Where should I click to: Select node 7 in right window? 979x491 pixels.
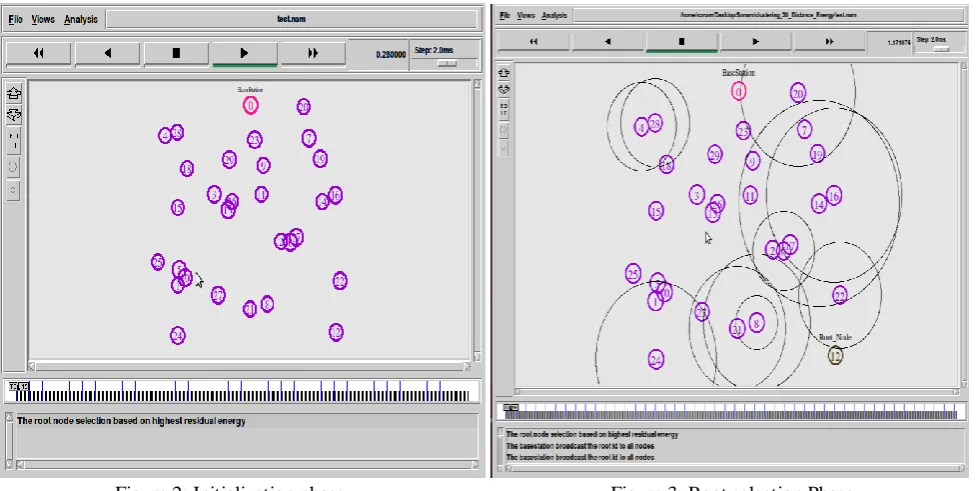tap(805, 129)
